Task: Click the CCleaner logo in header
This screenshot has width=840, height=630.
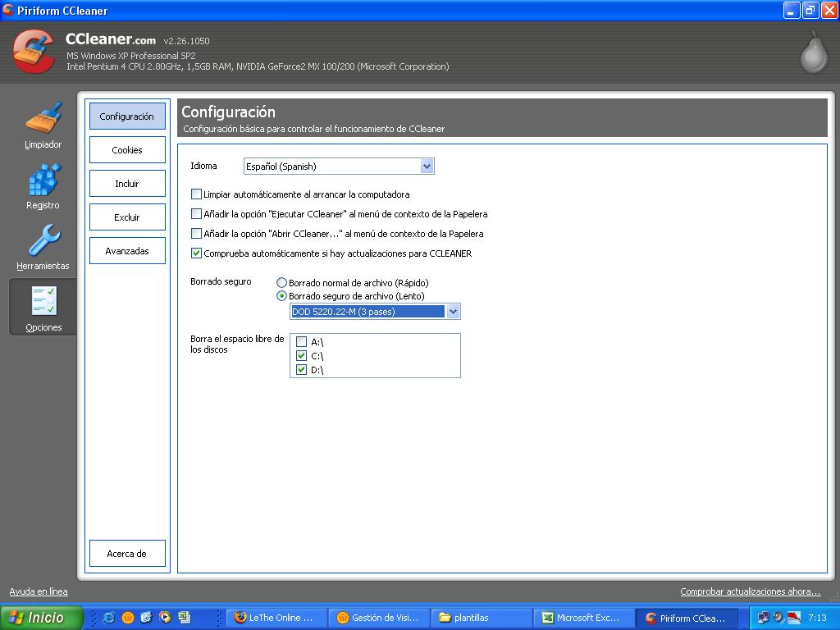Action: click(34, 52)
